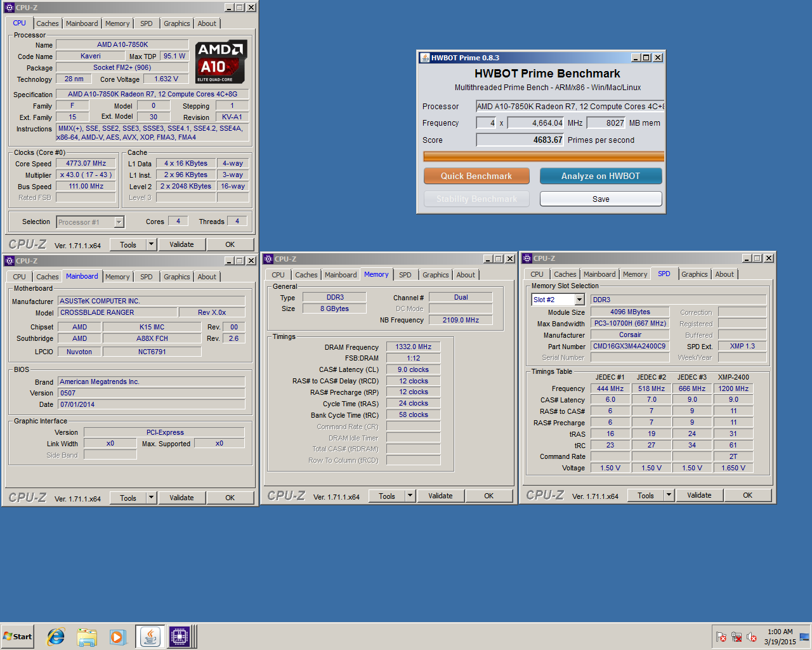Open Caches tab in the SPD window
This screenshot has width=812, height=650.
tap(565, 274)
